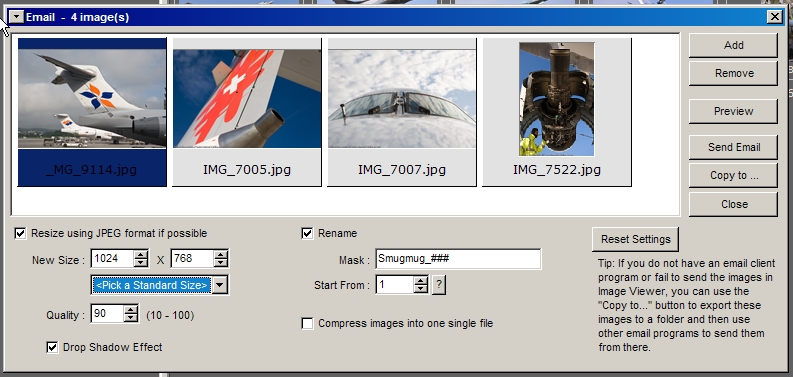
Task: Increase the Start From number
Action: pos(420,281)
